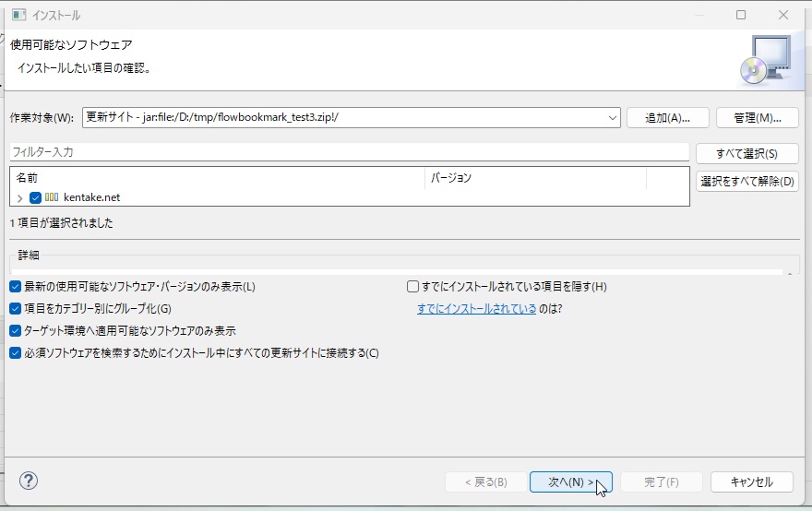812x511 pixels.
Task: Open the 作業対象 update site dropdown
Action: coord(613,117)
